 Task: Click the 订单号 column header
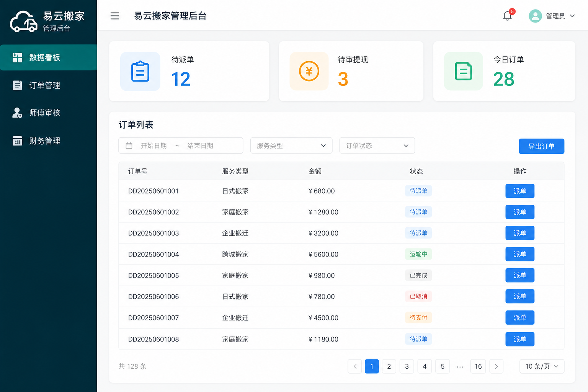138,171
